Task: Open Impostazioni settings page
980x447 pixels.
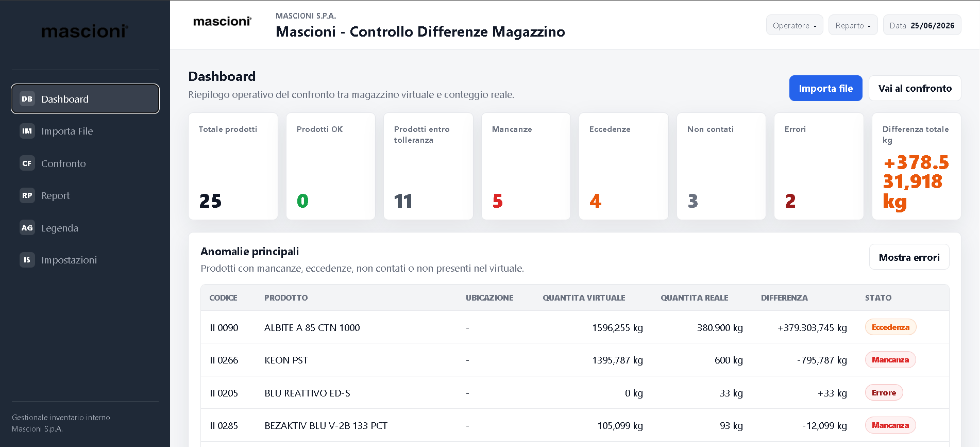Action: tap(85, 260)
